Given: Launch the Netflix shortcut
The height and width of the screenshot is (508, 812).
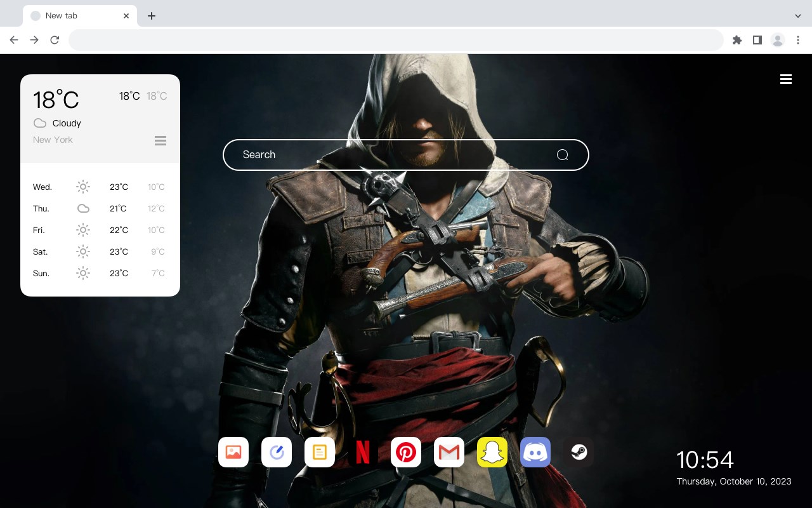Looking at the screenshot, I should (x=363, y=452).
